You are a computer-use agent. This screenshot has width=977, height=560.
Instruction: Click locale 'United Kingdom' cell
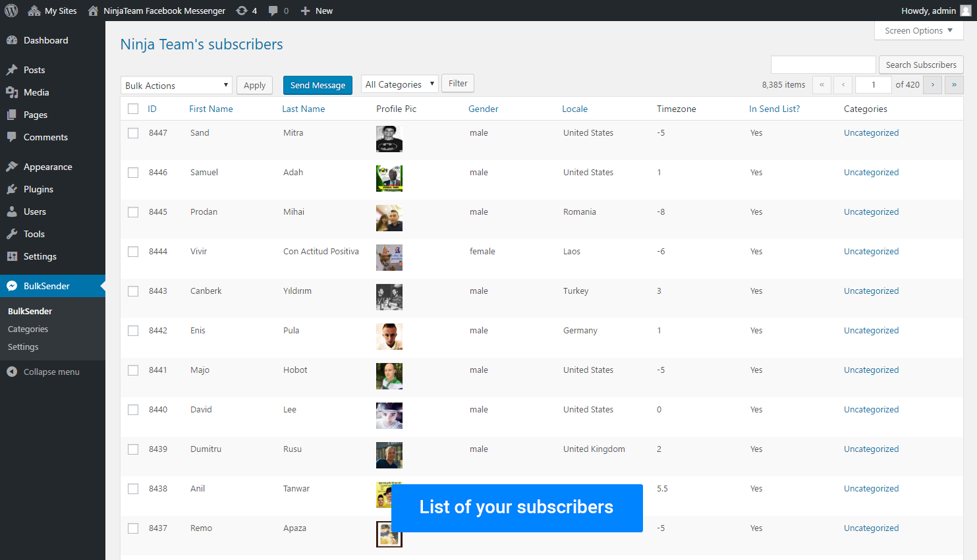[594, 449]
